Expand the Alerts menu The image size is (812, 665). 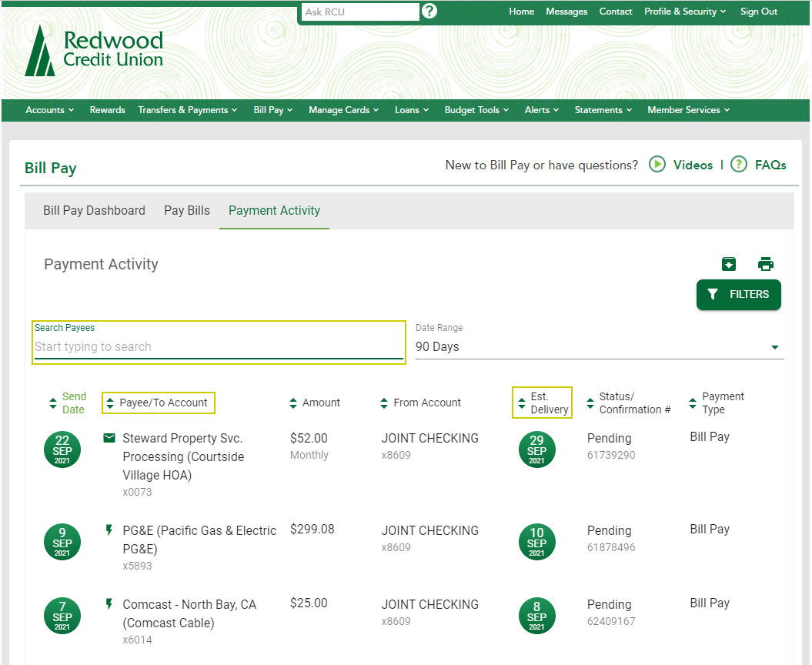(542, 110)
